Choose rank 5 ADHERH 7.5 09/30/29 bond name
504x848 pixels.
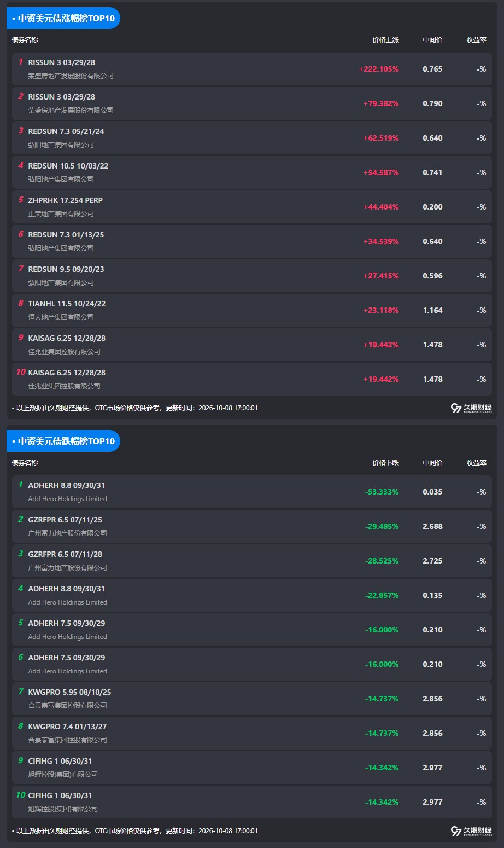[x=67, y=623]
